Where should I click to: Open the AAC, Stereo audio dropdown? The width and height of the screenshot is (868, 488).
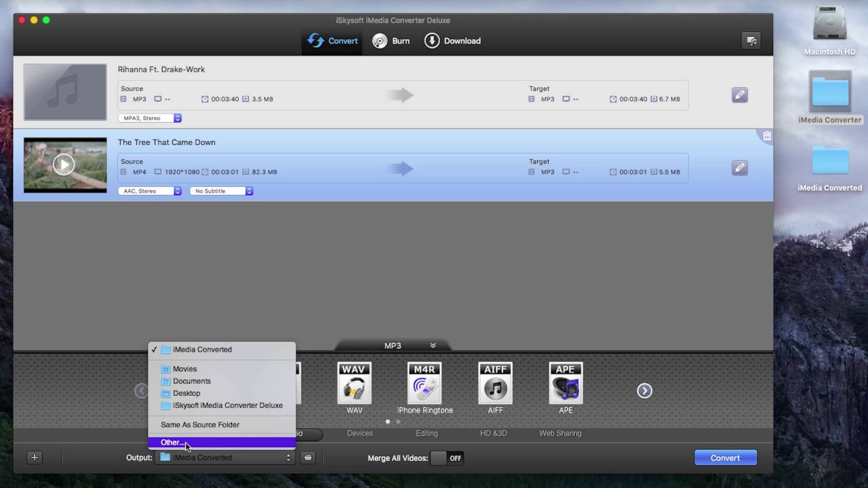pyautogui.click(x=150, y=191)
